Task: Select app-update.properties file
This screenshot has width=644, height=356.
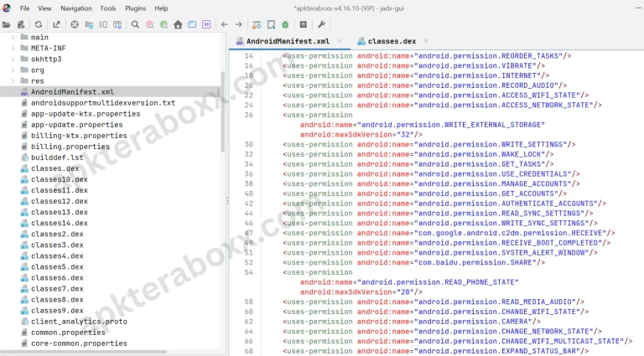Action: (x=77, y=125)
